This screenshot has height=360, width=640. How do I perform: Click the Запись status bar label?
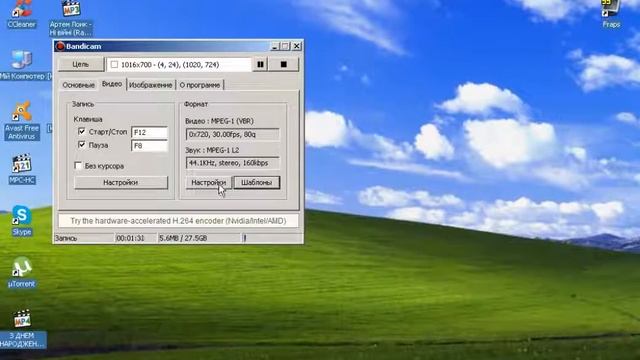(x=67, y=238)
